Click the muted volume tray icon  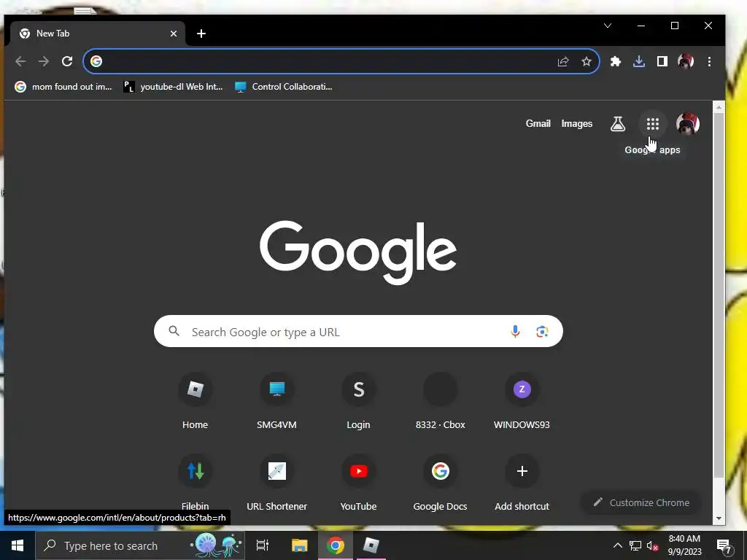pos(653,545)
